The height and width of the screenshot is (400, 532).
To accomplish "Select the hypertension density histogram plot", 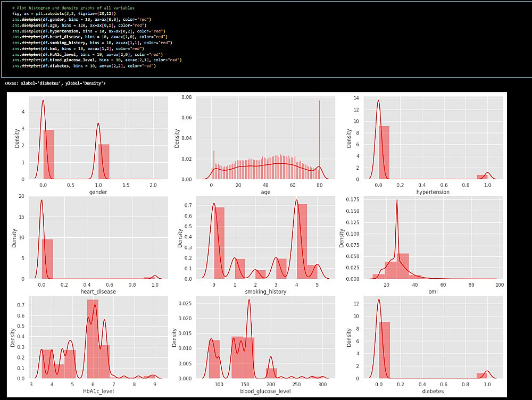I will tap(433, 138).
